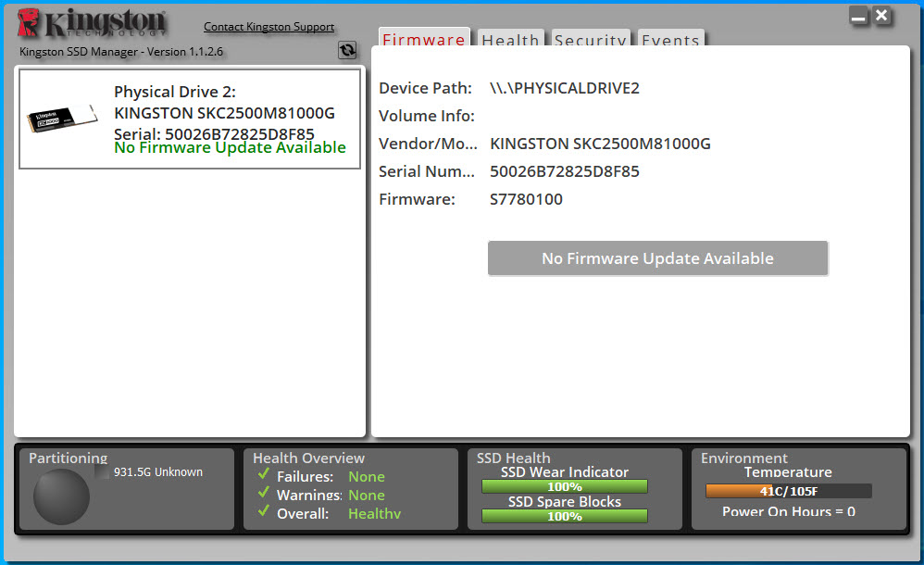Click the Firmware field label
Screen dimensions: 924x565
[x=418, y=199]
